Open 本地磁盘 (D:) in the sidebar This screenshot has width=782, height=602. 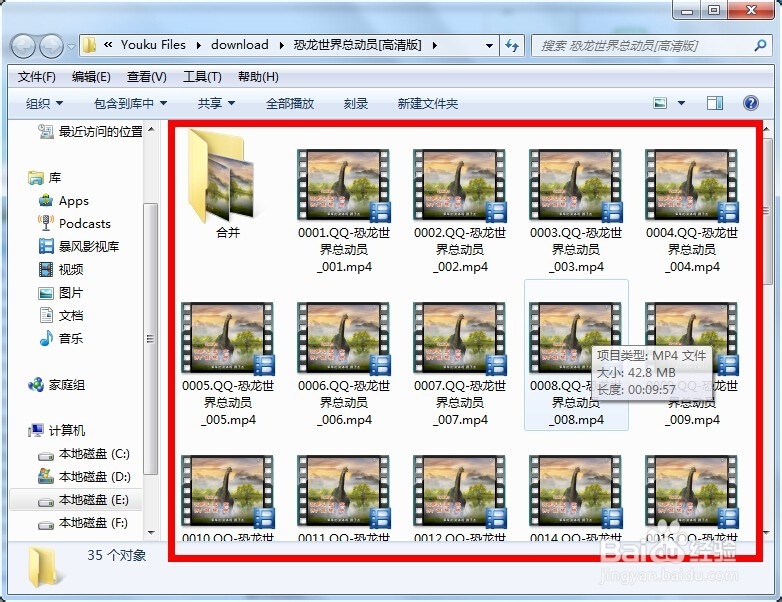(84, 477)
